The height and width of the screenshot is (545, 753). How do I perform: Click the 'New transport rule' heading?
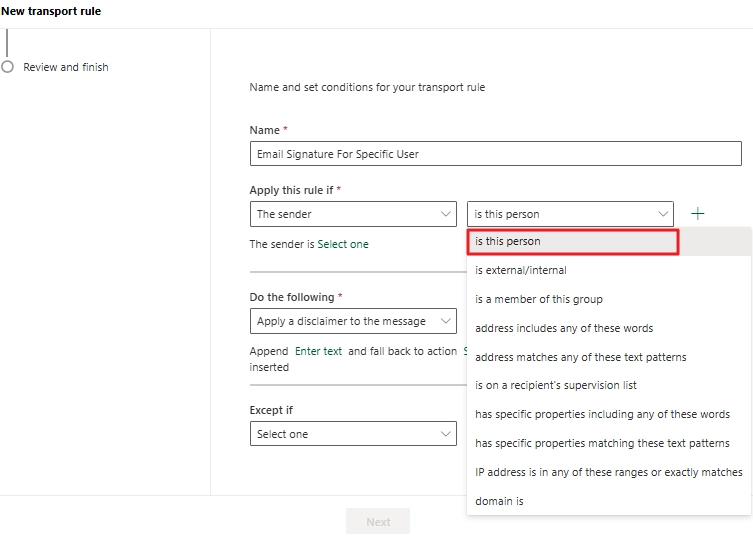51,11
